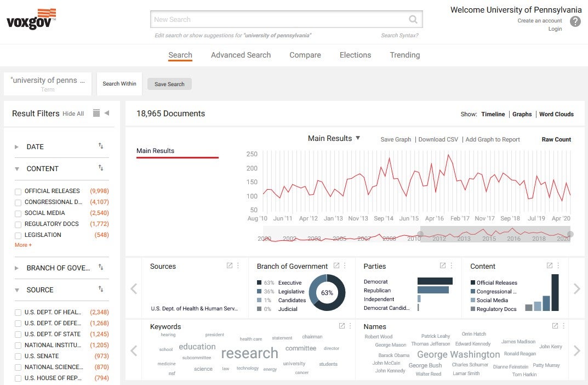
Task: Pop out the Keywords word cloud
Action: click(x=342, y=326)
